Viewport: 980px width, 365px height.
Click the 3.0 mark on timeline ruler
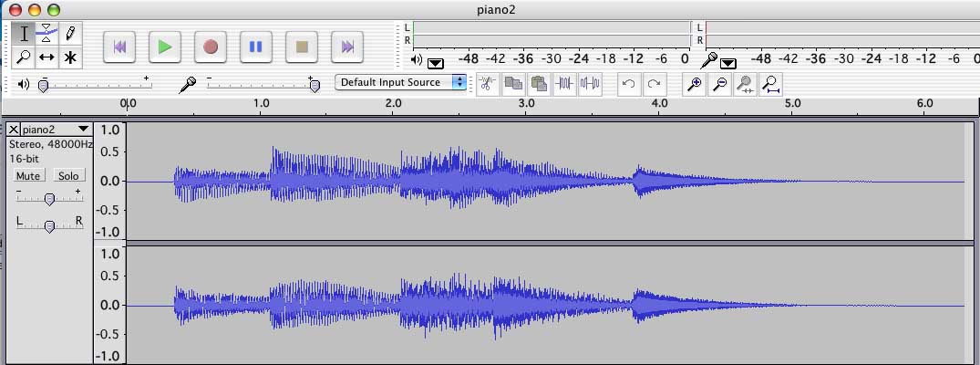point(526,105)
